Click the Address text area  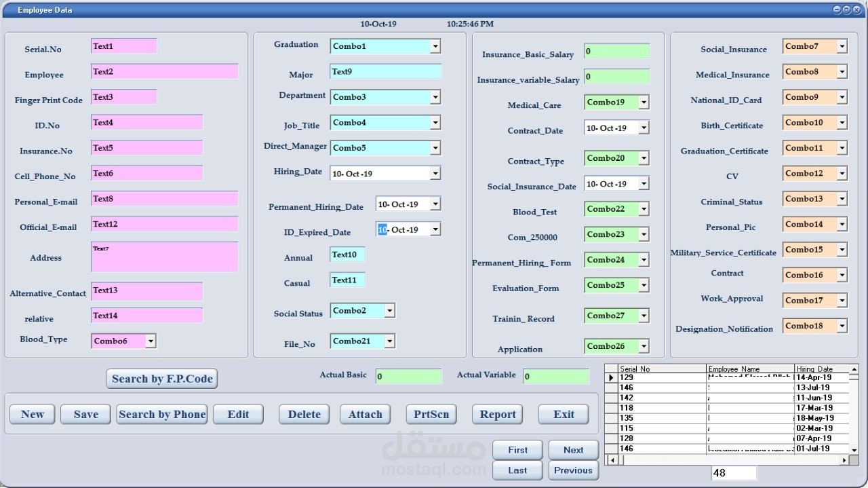pos(165,257)
